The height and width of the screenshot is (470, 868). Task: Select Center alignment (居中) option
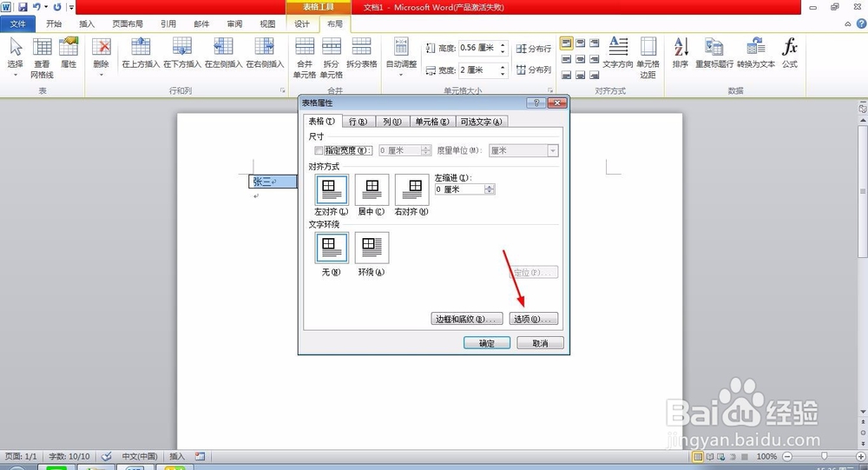tap(372, 190)
